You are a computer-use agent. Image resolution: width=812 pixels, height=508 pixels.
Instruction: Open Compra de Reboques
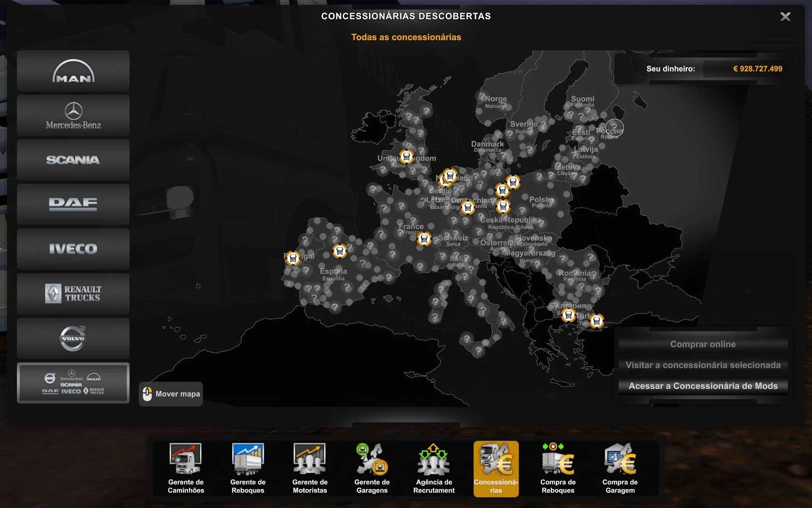(x=558, y=468)
